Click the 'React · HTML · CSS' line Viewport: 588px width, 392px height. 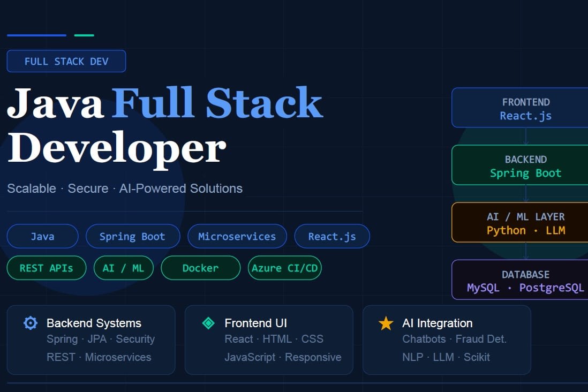tap(274, 339)
